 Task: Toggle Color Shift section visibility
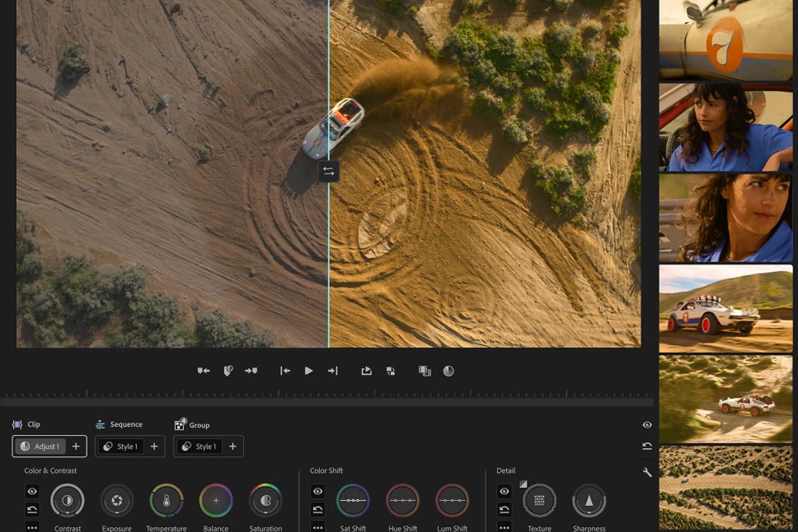[318, 491]
